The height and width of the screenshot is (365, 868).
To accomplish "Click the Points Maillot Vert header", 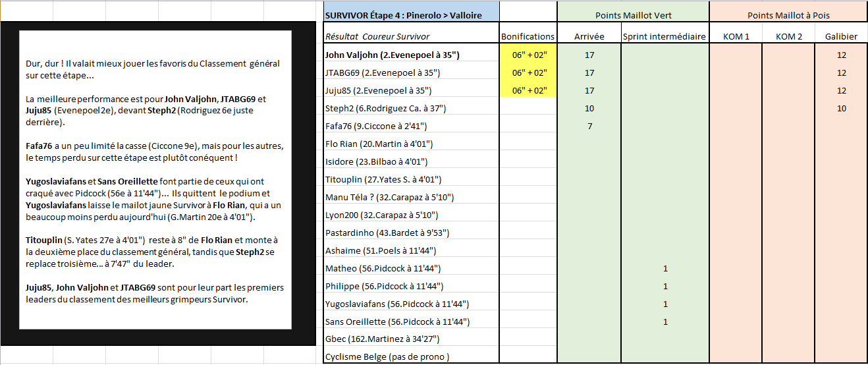I will [x=633, y=15].
